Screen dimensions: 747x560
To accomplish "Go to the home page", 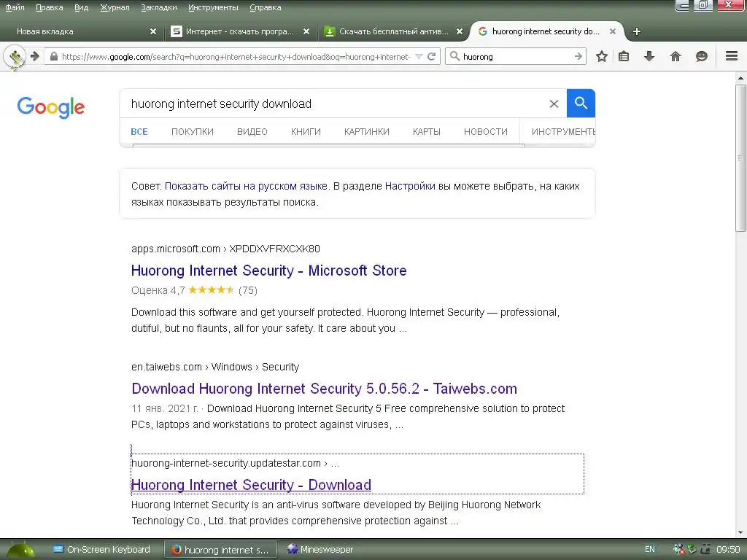I will (x=675, y=57).
